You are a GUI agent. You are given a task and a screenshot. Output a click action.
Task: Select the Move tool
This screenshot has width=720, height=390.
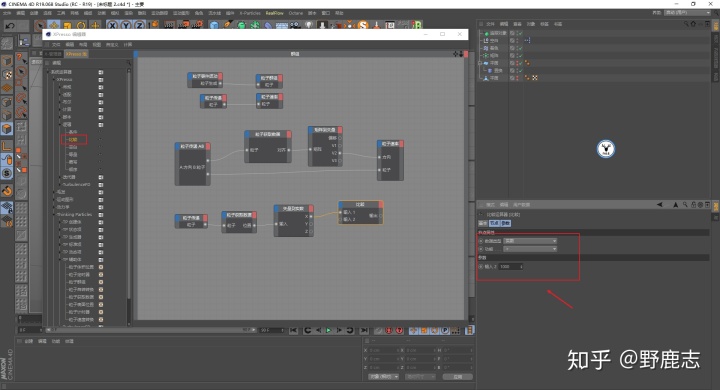tap(54, 26)
